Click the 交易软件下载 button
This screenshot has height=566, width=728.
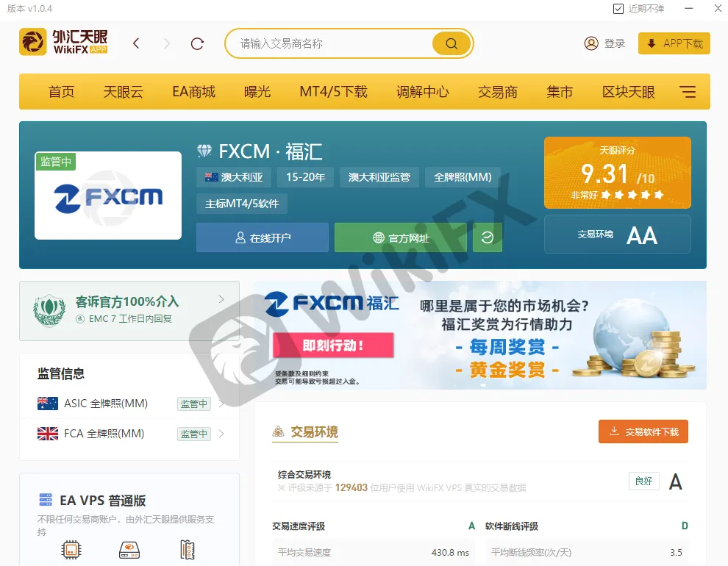[x=643, y=431]
